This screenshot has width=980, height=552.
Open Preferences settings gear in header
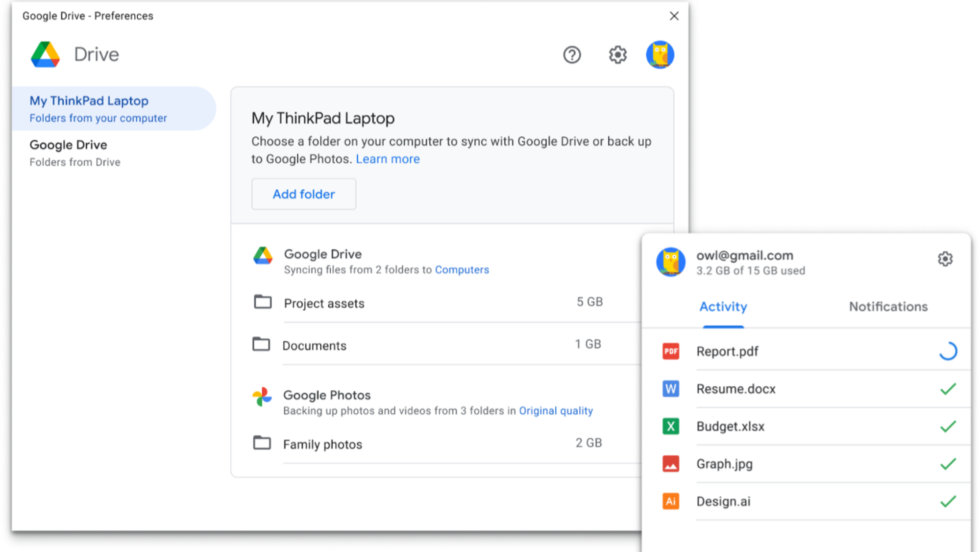tap(617, 55)
